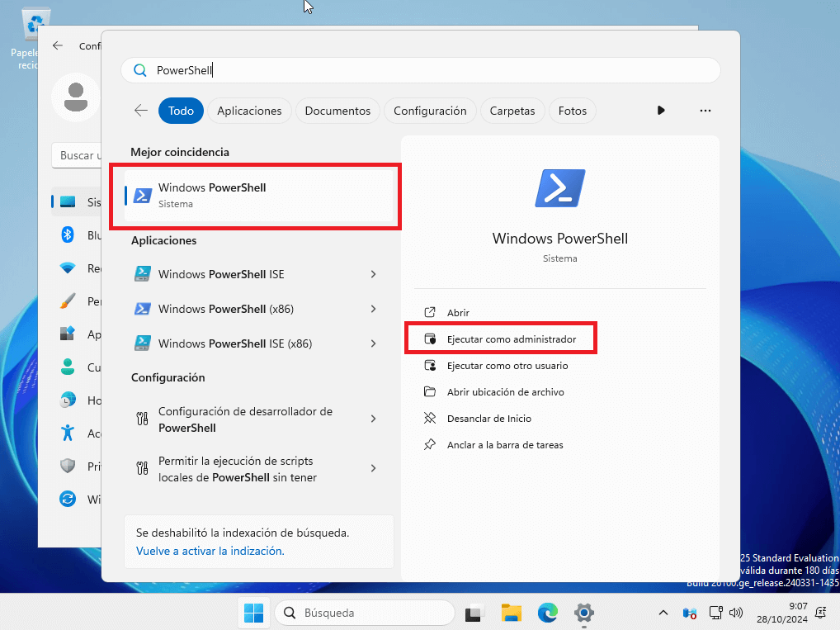Show hidden tray icons chevron
Screen dimensions: 840x630
click(x=663, y=613)
